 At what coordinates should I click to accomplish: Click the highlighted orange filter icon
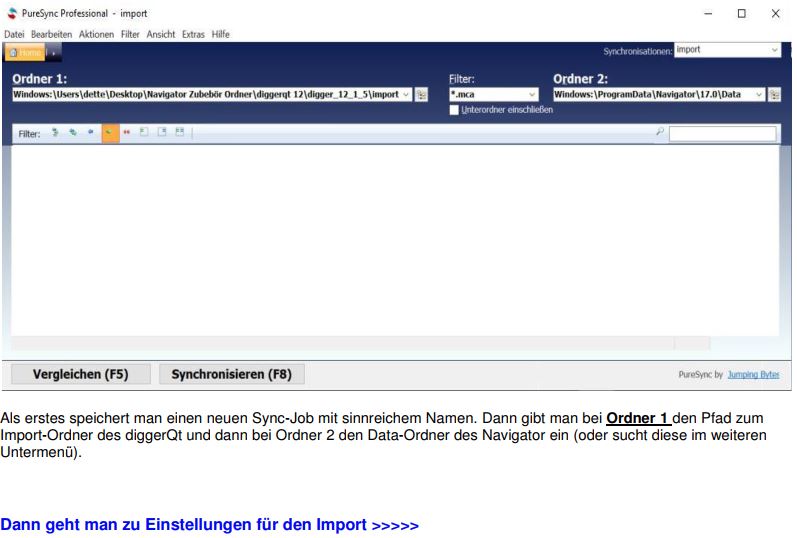tap(109, 133)
